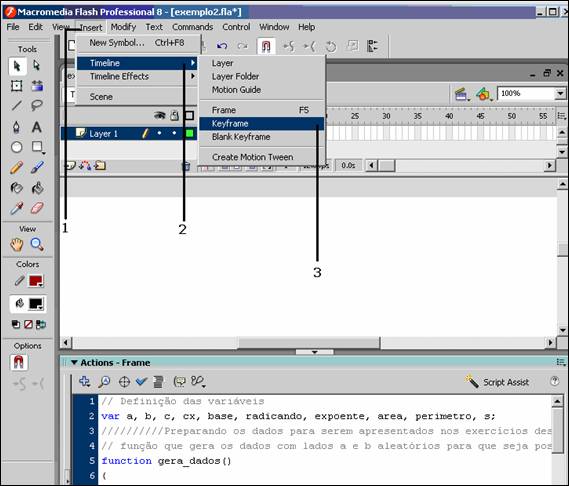Select the Rectangle tool
The image size is (569, 486).
tap(37, 147)
